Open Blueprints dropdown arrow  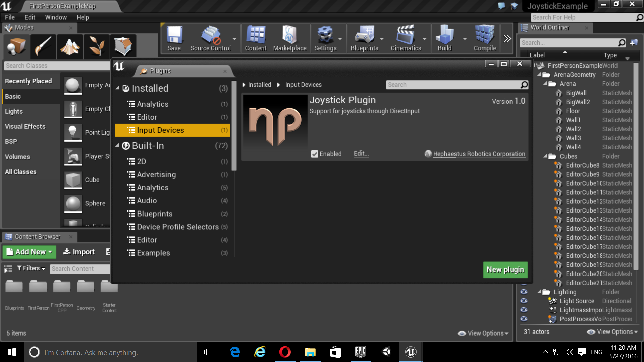click(x=382, y=39)
